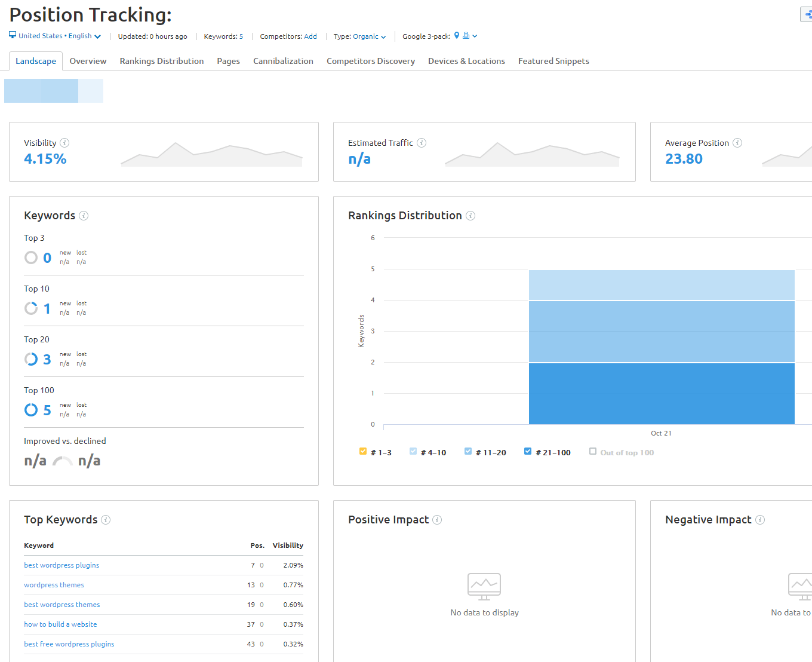Viewport: 812px width, 662px height.
Task: Uncheck the # 1–3 legend checkbox
Action: [x=362, y=451]
